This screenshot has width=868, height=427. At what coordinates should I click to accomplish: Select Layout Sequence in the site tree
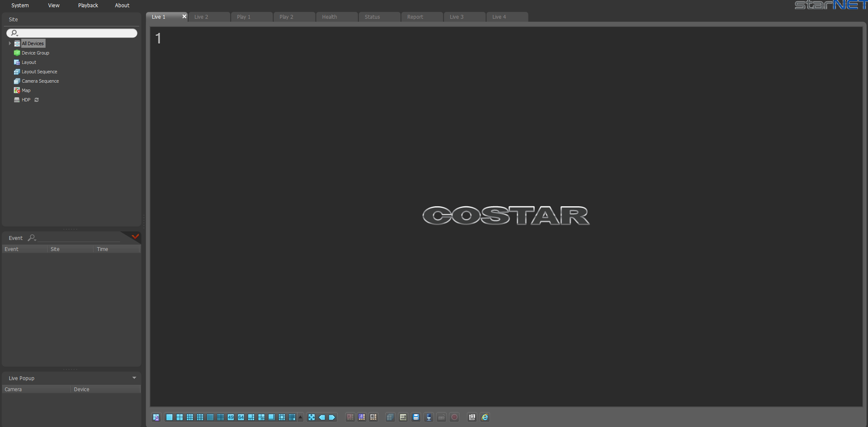(39, 72)
